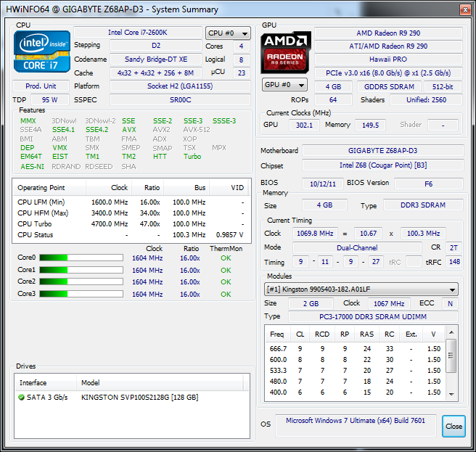This screenshot has height=452, width=476.
Task: Click the Interface column header in Drives
Action: [46, 383]
